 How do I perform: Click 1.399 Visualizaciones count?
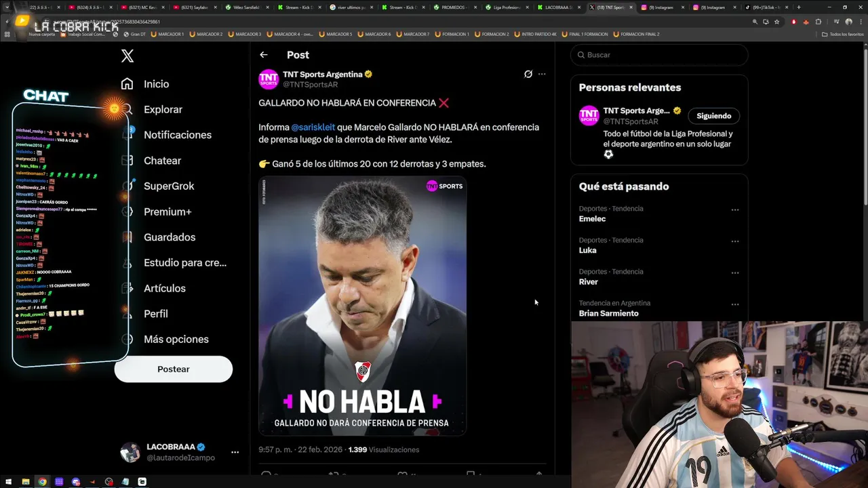tap(383, 450)
